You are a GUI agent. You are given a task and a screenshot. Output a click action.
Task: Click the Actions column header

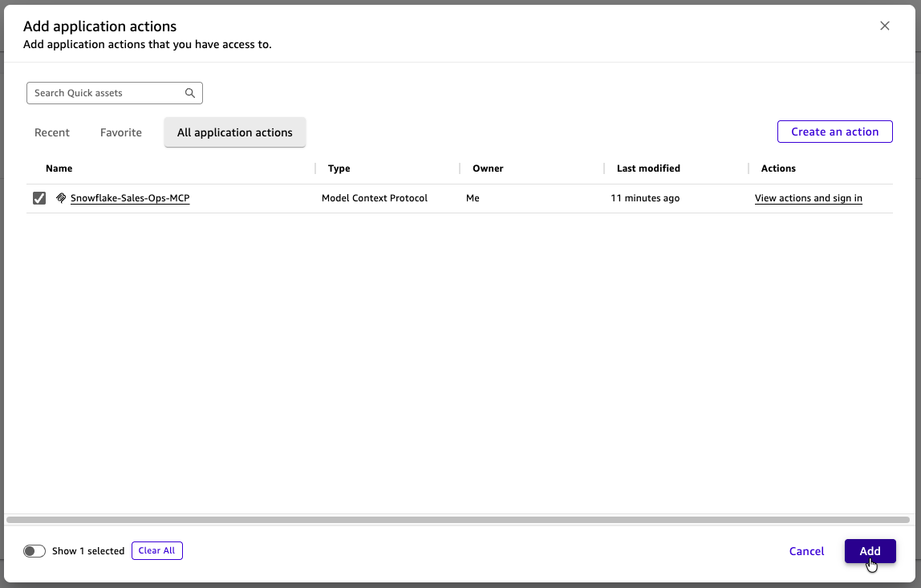click(x=778, y=168)
